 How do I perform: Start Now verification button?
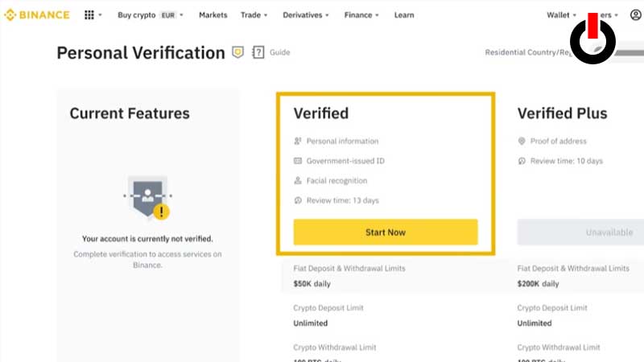coord(386,232)
